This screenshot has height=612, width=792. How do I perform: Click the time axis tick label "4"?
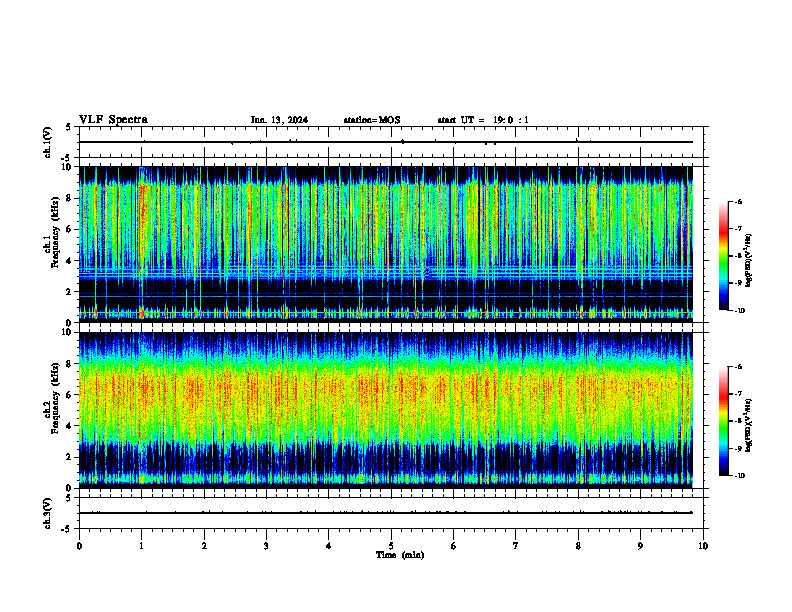click(x=329, y=546)
